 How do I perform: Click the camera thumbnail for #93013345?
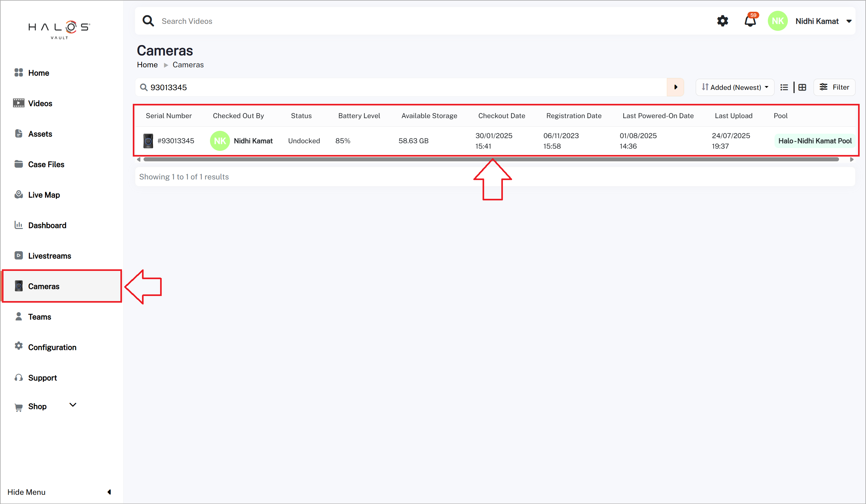pyautogui.click(x=148, y=141)
